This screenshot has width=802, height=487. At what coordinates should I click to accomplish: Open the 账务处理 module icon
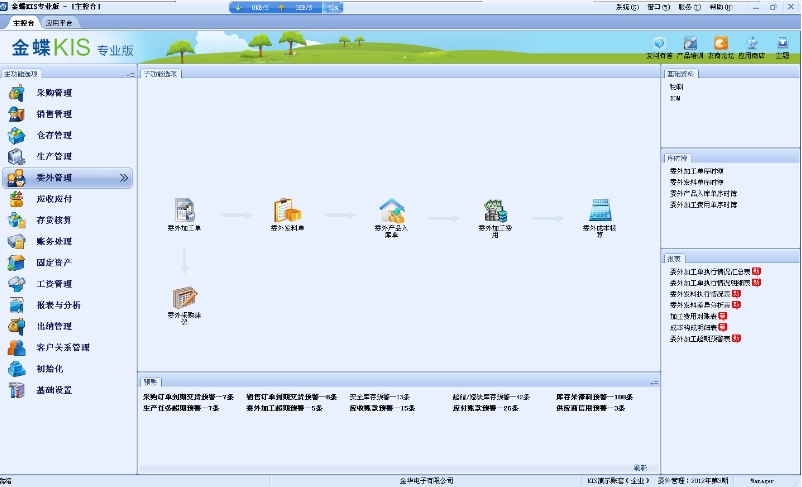(x=16, y=241)
